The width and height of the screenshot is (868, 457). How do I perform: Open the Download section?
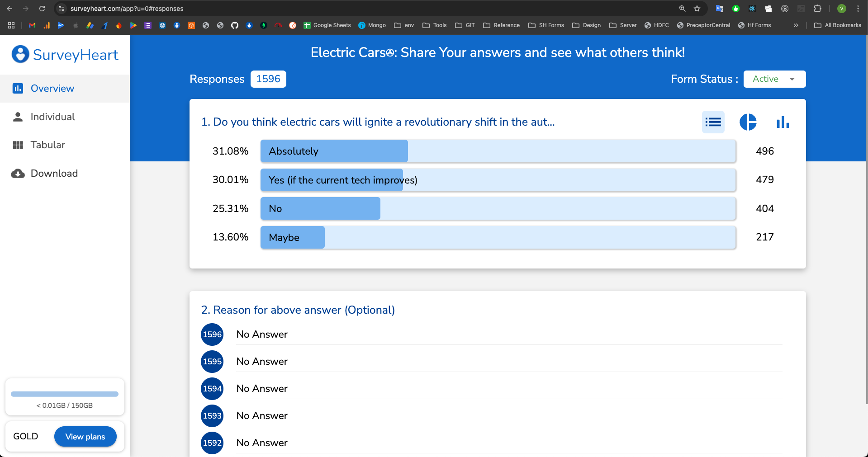pos(54,174)
